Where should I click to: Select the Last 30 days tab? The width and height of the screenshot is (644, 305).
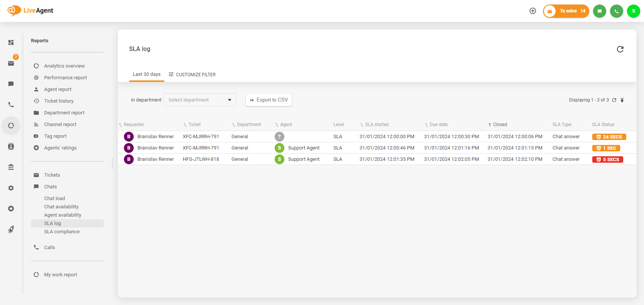pyautogui.click(x=147, y=74)
